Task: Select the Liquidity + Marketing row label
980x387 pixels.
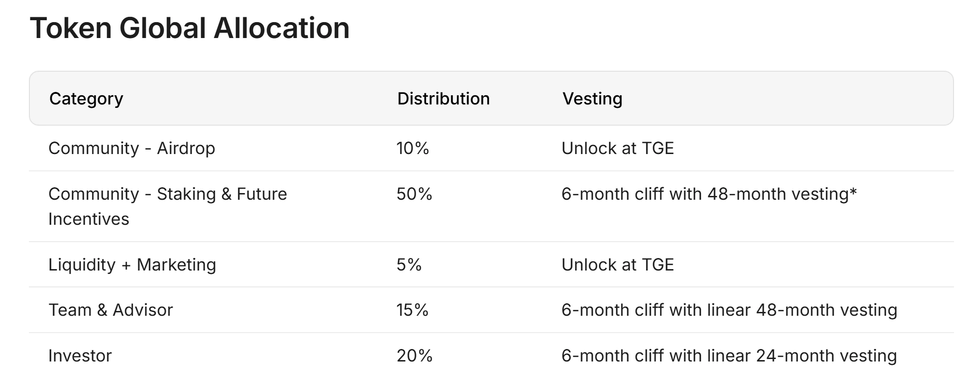Action: (x=132, y=265)
